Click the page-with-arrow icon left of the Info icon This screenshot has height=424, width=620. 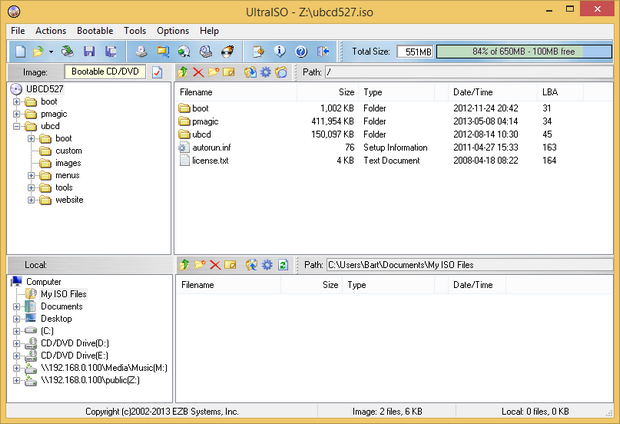pyautogui.click(x=258, y=51)
